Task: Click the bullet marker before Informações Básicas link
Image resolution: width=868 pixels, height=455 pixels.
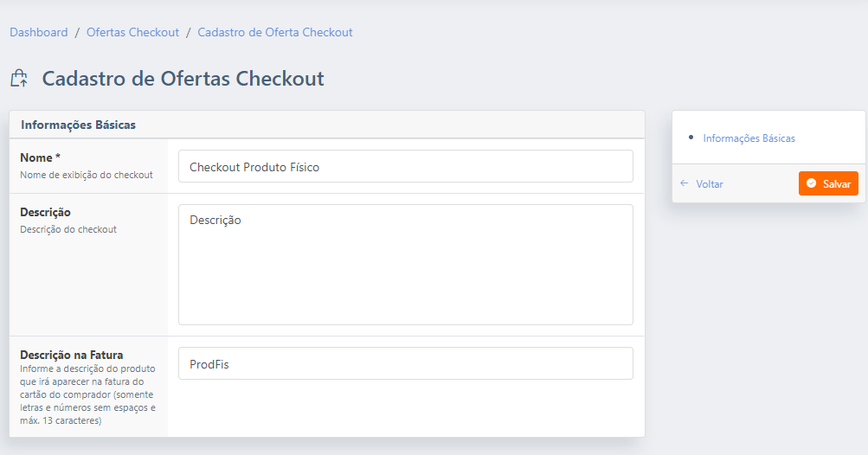Action: 690,137
